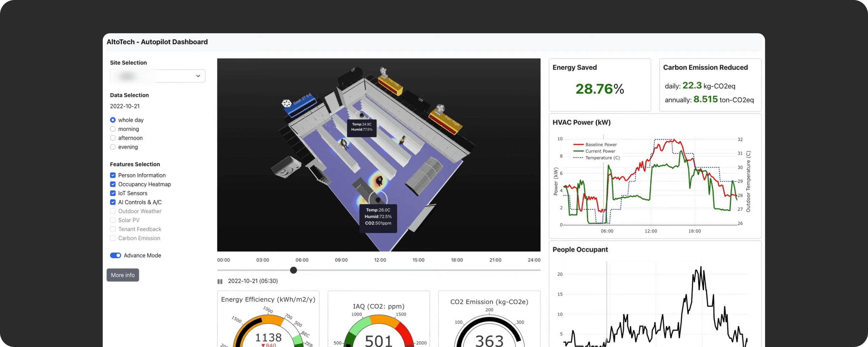Click the Baseline Power legend entry

[x=595, y=145]
